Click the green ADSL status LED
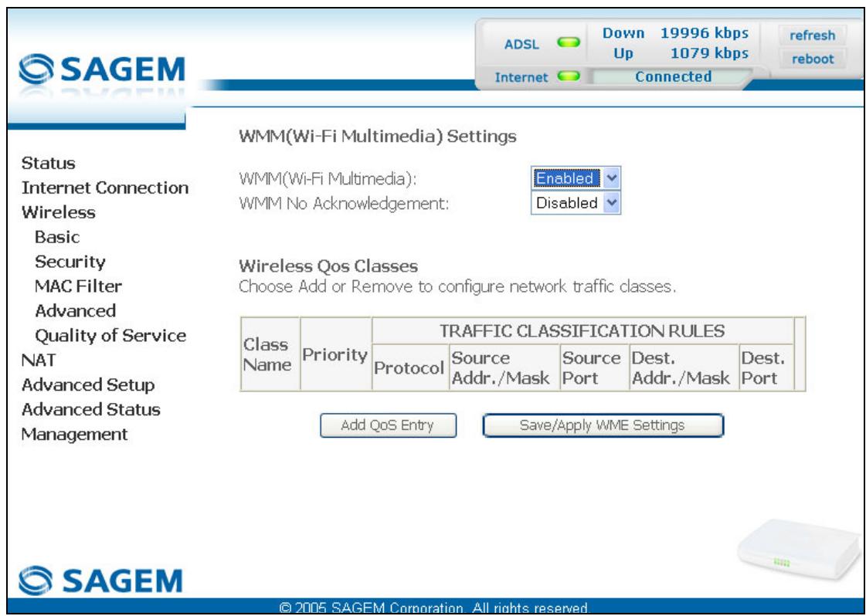The width and height of the screenshot is (866, 616). tap(569, 42)
